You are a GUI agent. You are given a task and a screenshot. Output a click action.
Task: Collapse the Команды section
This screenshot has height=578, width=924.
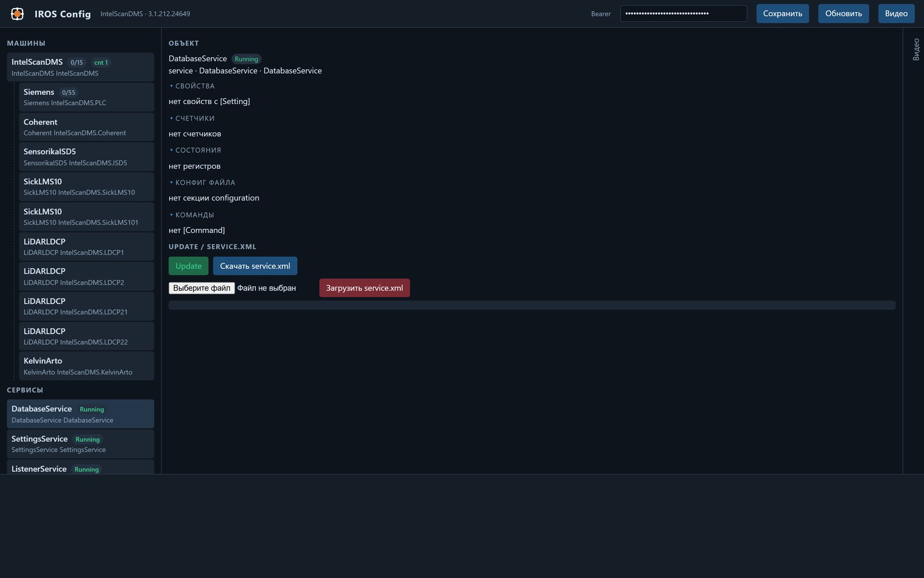tap(192, 215)
